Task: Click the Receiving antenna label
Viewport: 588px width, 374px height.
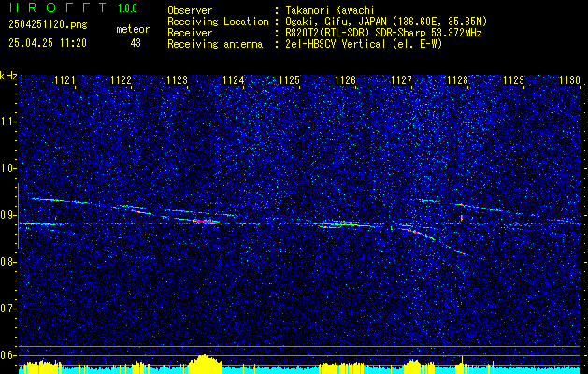Action: 215,44
